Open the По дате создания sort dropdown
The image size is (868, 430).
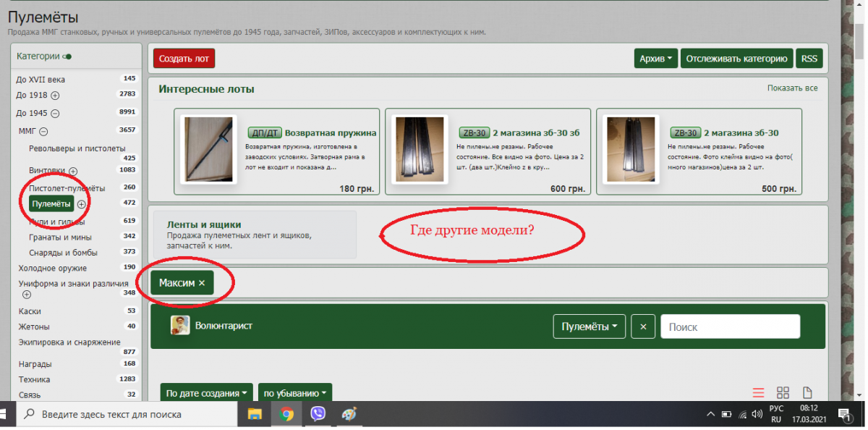(206, 393)
